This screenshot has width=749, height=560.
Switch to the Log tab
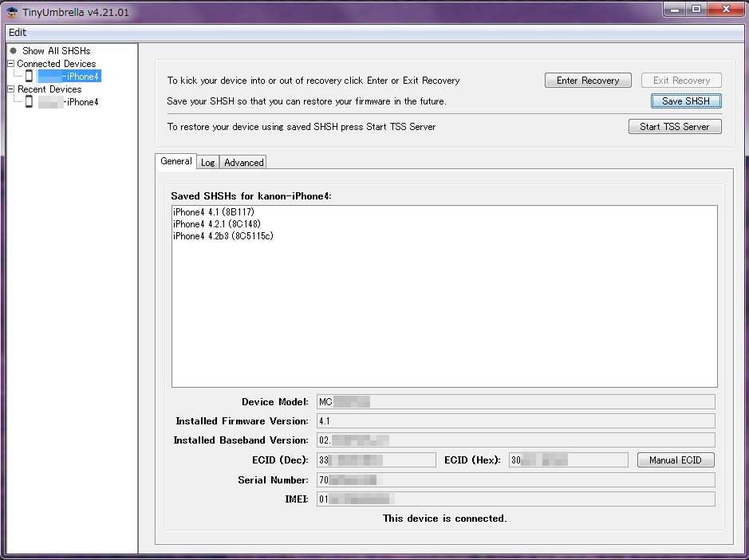[x=208, y=163]
